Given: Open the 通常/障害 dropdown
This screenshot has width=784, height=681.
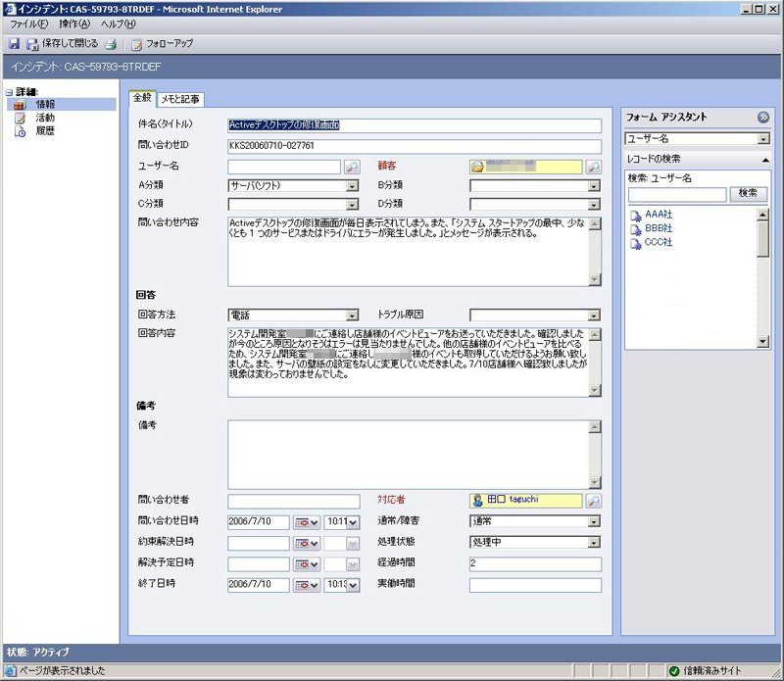Looking at the screenshot, I should 594,522.
